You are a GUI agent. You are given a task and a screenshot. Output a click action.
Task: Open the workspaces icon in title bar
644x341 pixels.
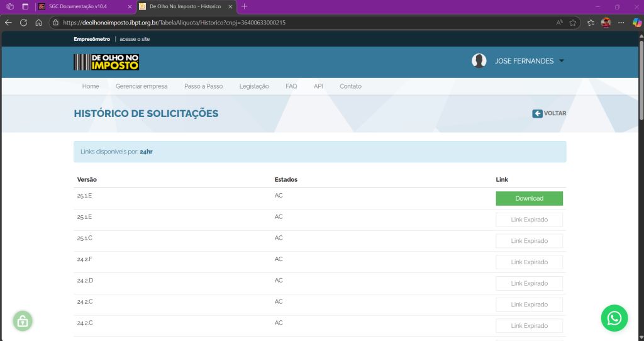coord(10,6)
